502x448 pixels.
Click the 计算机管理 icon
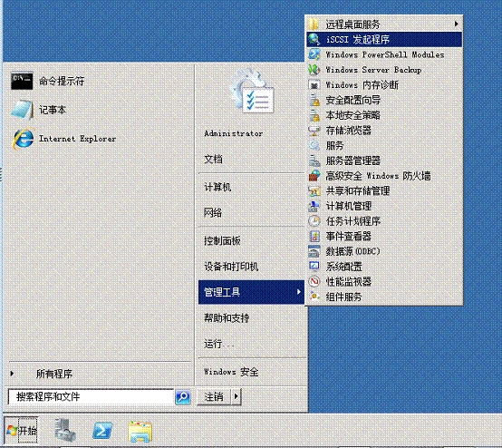314,206
